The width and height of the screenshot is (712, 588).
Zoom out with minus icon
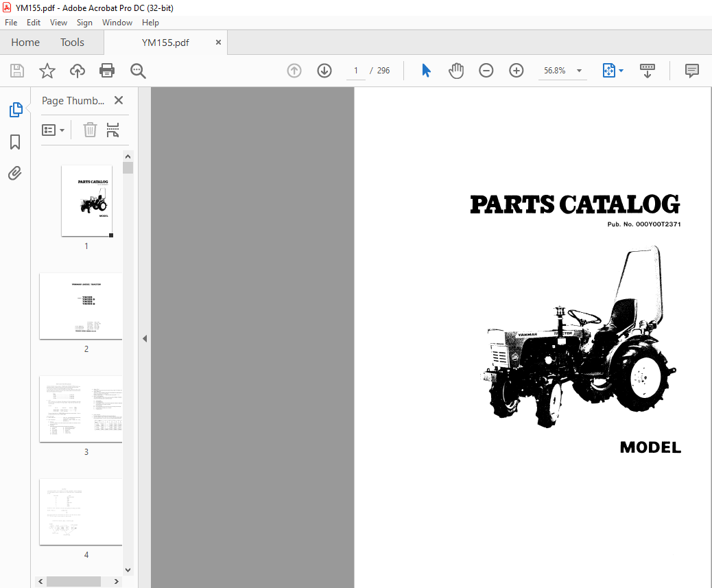click(x=486, y=71)
